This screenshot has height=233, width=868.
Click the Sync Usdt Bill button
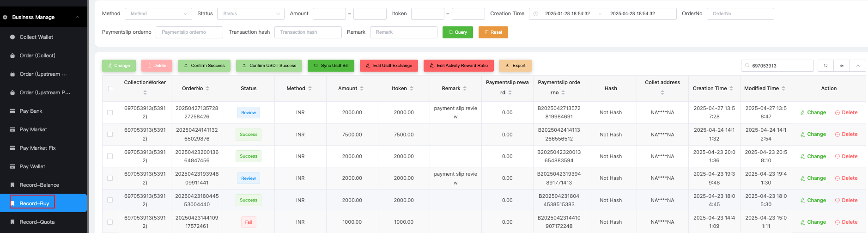click(331, 66)
